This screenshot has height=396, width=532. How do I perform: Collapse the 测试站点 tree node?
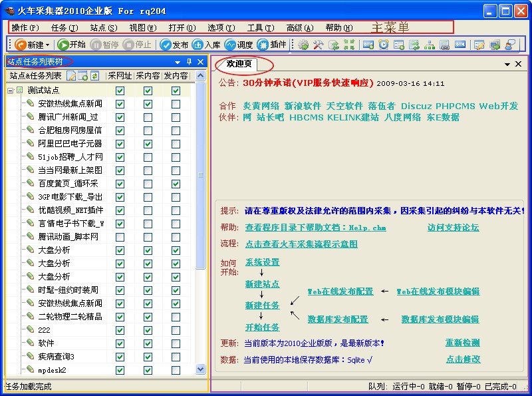pos(11,91)
